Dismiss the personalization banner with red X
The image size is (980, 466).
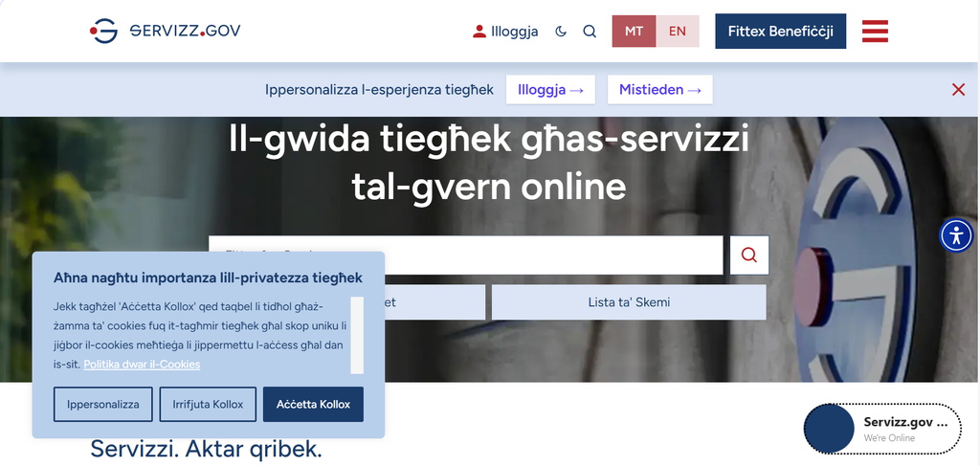[958, 89]
